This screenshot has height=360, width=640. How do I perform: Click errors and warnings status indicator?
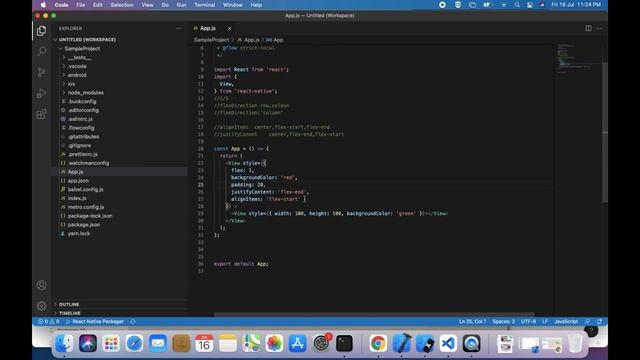tap(49, 322)
